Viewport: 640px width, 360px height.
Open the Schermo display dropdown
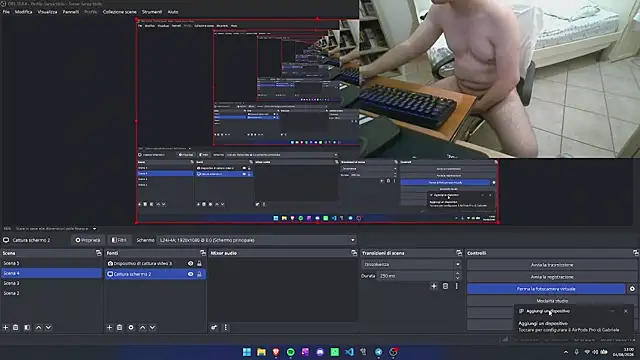(257, 240)
